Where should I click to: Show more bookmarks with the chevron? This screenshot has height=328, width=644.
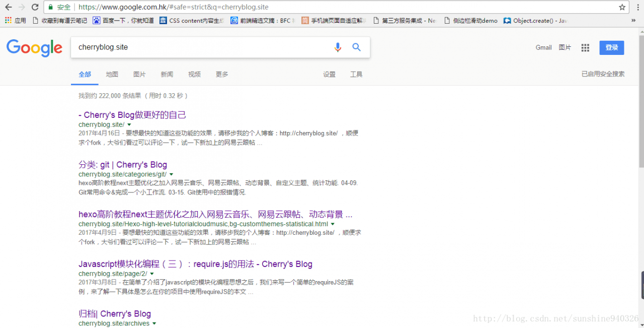633,21
